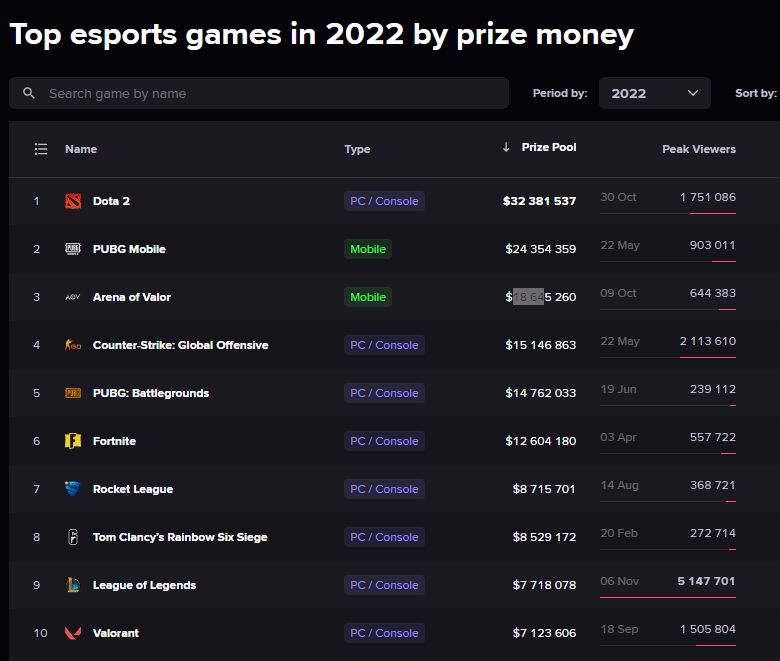Sort by the Peak Viewers column header
Viewport: 780px width, 661px height.
pyautogui.click(x=698, y=149)
